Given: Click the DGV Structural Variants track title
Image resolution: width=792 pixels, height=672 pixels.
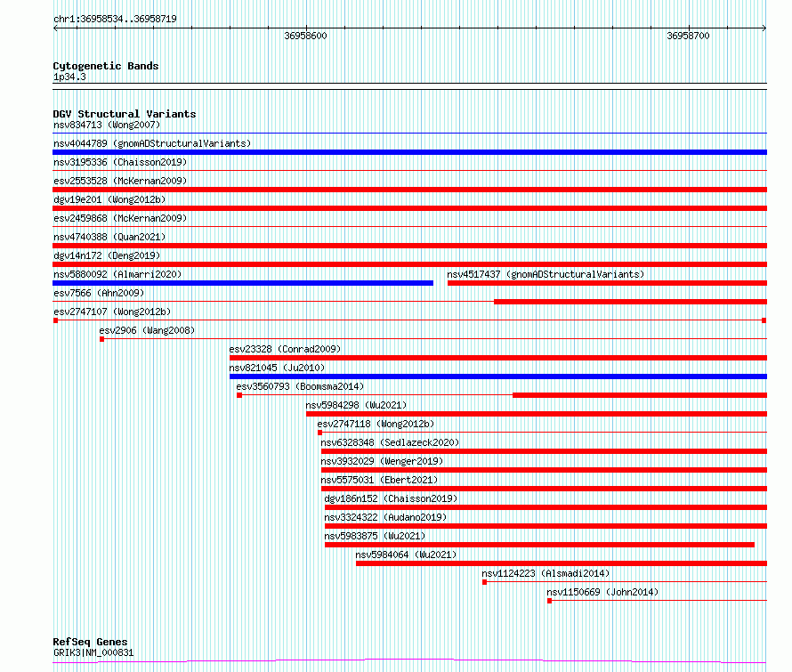Looking at the screenshot, I should (x=125, y=114).
